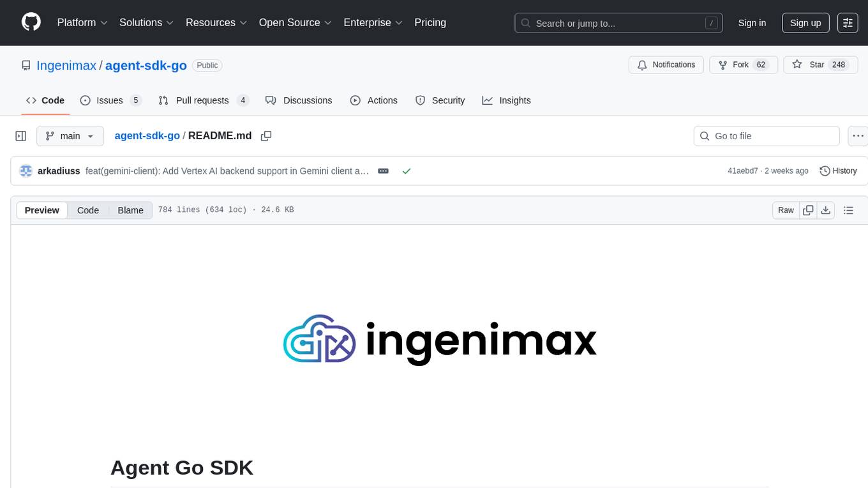Click the GitHub logo icon
Image resolution: width=868 pixels, height=488 pixels.
(31, 22)
